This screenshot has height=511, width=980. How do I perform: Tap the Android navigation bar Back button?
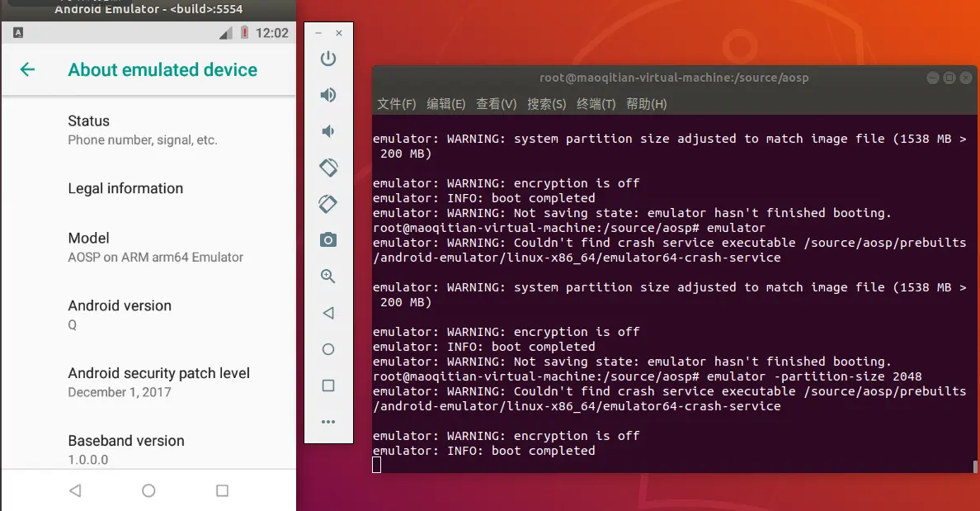pos(75,490)
